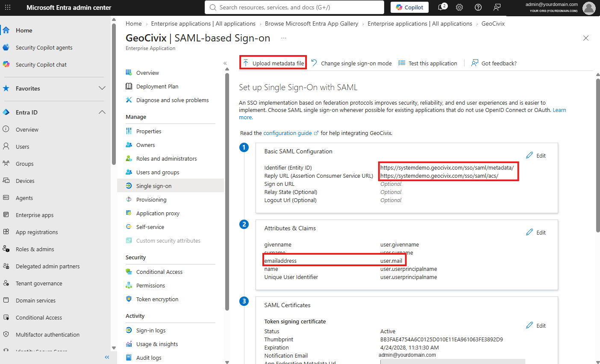600x364 pixels.
Task: Open Token encryption
Action: [x=157, y=299]
